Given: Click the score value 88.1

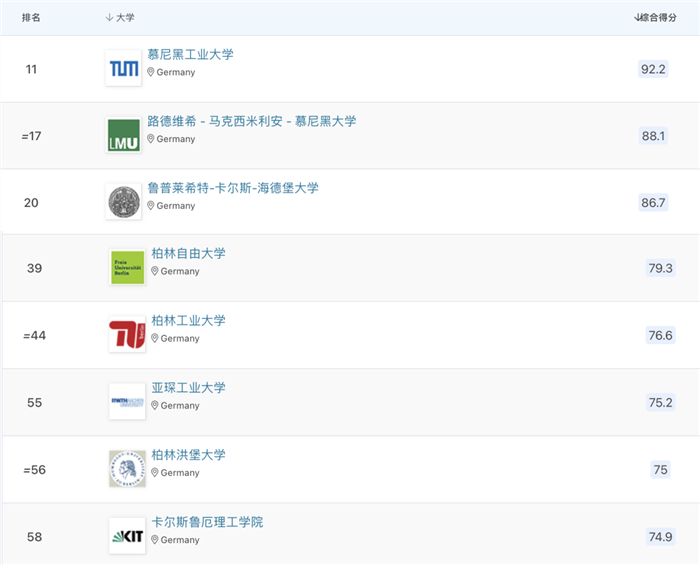Looking at the screenshot, I should pyautogui.click(x=653, y=136).
